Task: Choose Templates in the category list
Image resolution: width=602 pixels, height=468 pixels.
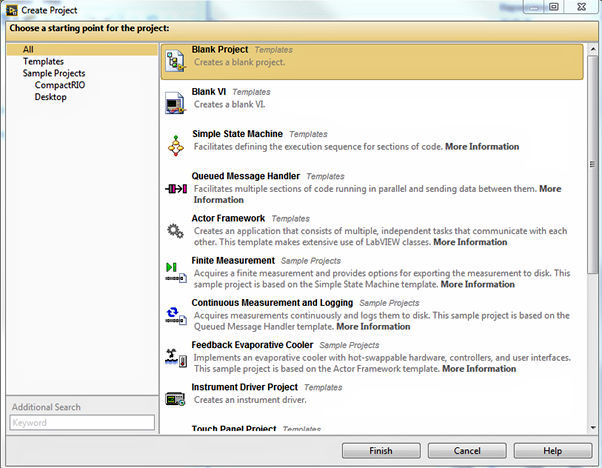Action: point(43,61)
